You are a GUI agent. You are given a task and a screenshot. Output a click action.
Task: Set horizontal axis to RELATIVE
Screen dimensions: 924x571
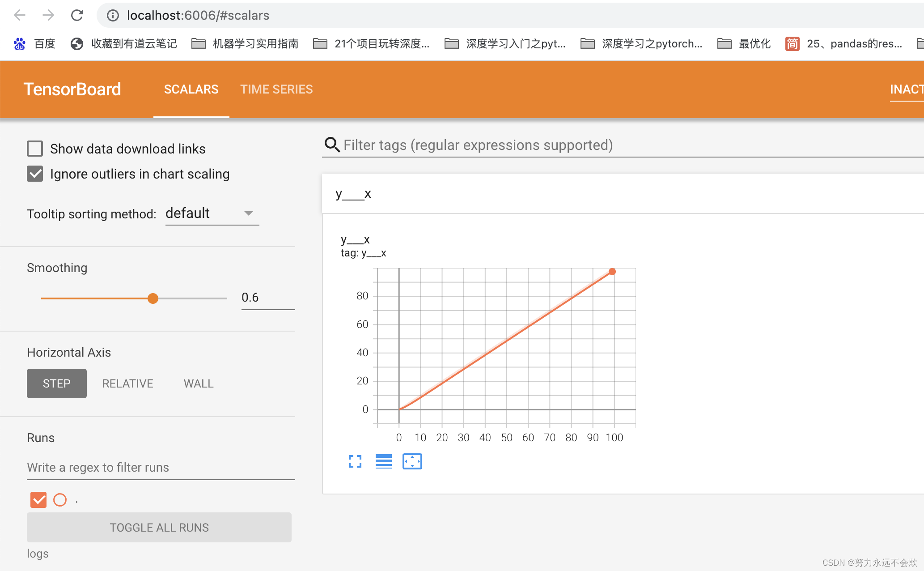point(127,384)
